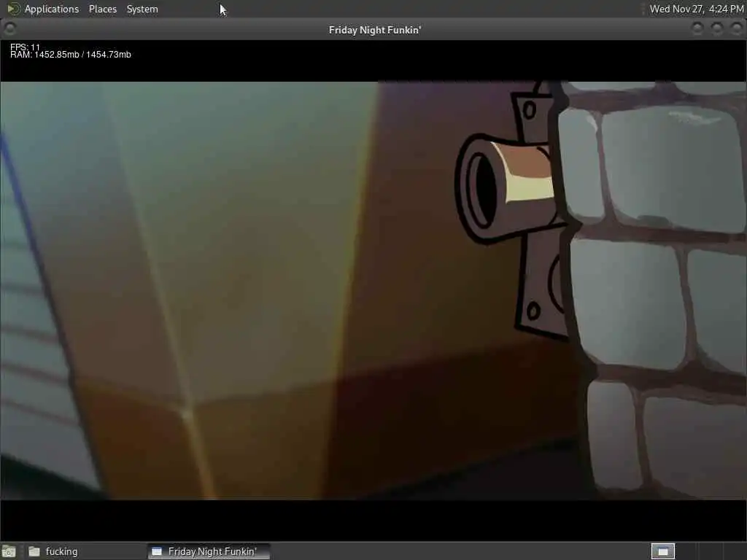Screen dimensions: 747x560
Task: Open the window menu button at title bar left
Action: pos(9,29)
